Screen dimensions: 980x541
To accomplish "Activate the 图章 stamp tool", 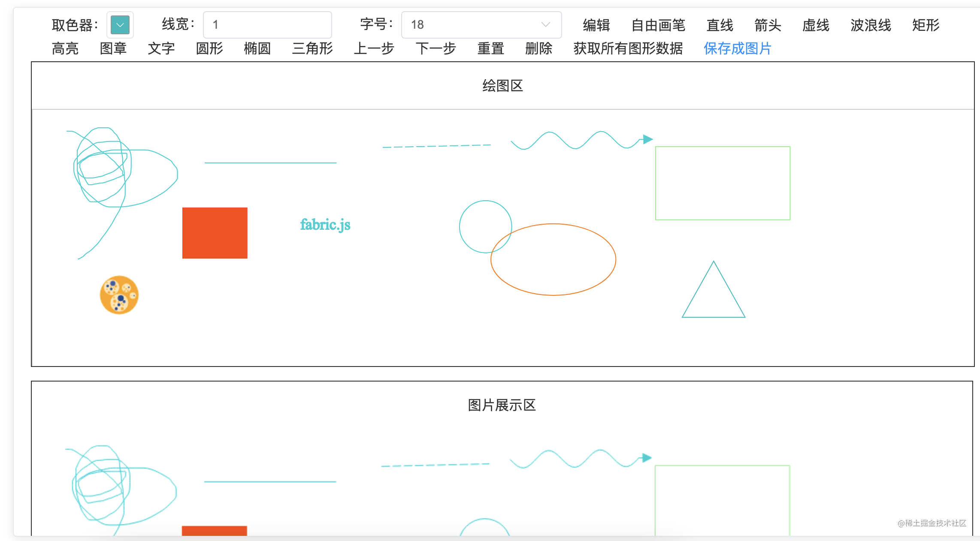I will pyautogui.click(x=113, y=48).
